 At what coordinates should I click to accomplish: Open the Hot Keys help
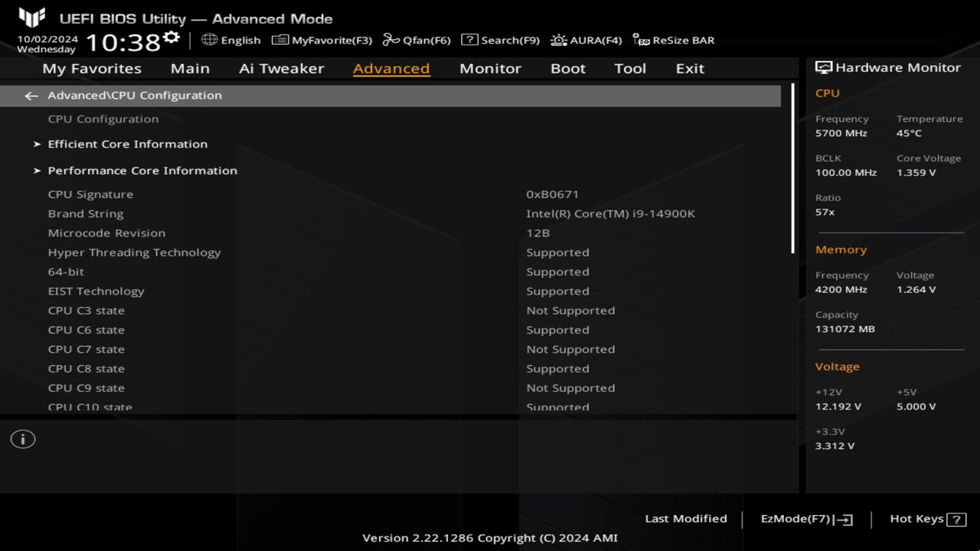tap(928, 519)
